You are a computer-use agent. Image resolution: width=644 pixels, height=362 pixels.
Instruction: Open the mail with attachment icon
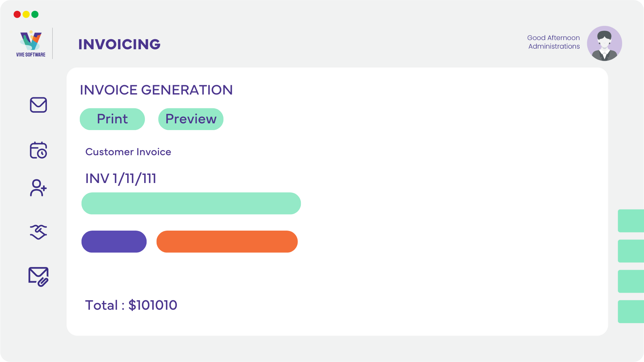[x=38, y=277]
